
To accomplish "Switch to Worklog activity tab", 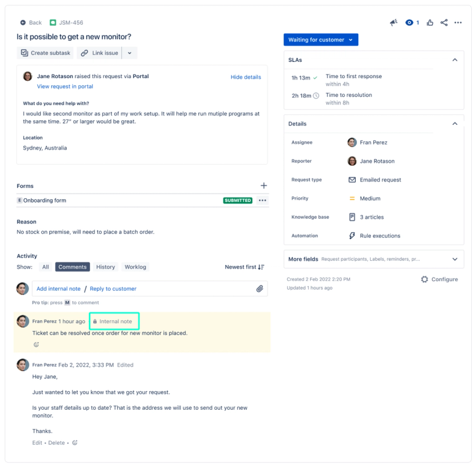I will click(x=135, y=267).
